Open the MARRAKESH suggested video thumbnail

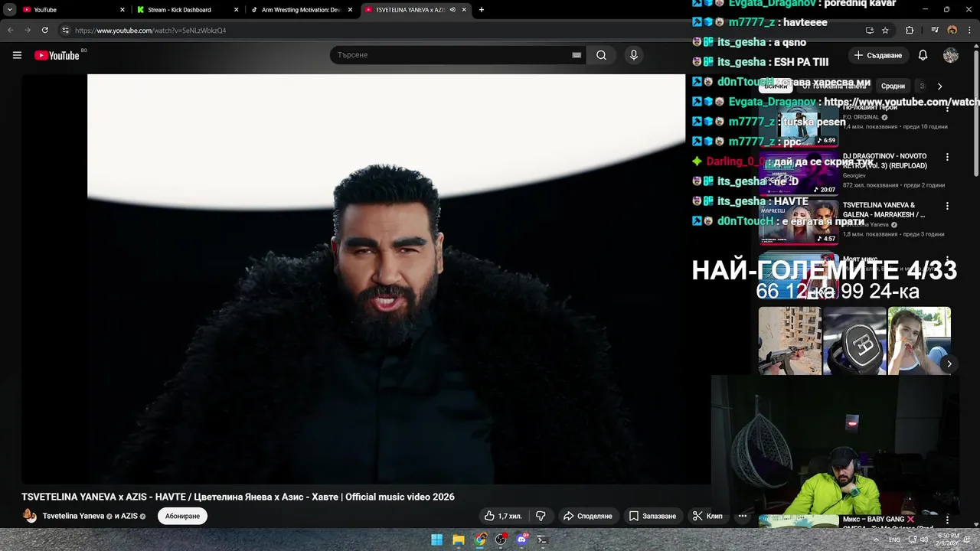tap(799, 222)
